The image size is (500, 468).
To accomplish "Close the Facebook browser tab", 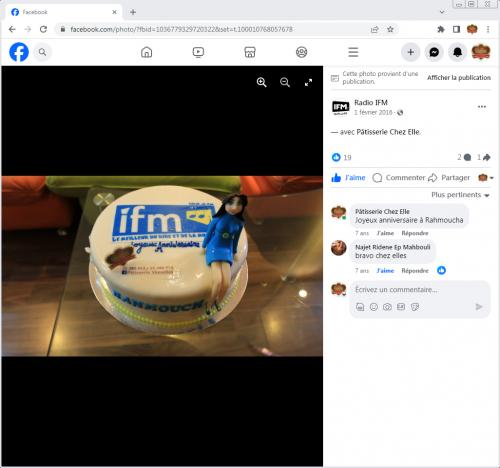I will pyautogui.click(x=114, y=12).
